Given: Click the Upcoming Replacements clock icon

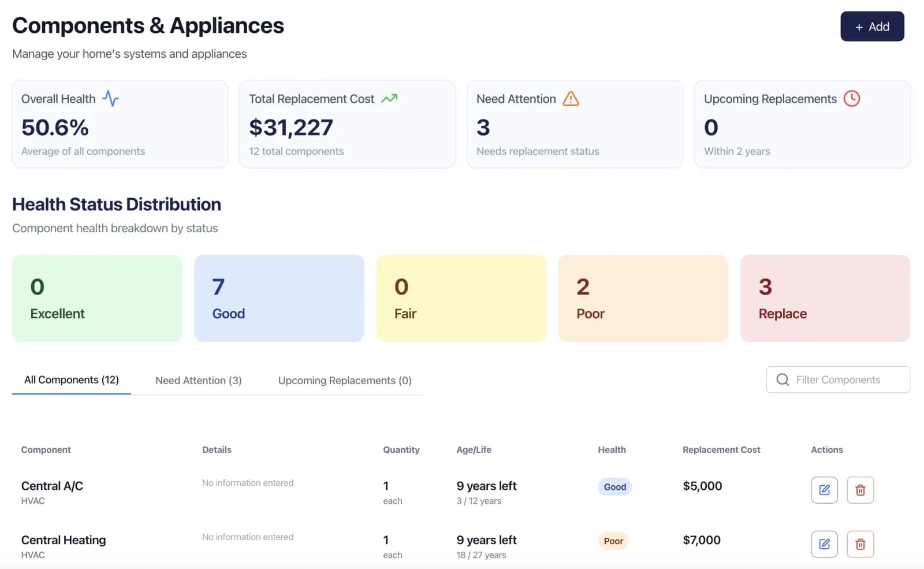Looking at the screenshot, I should [x=852, y=99].
